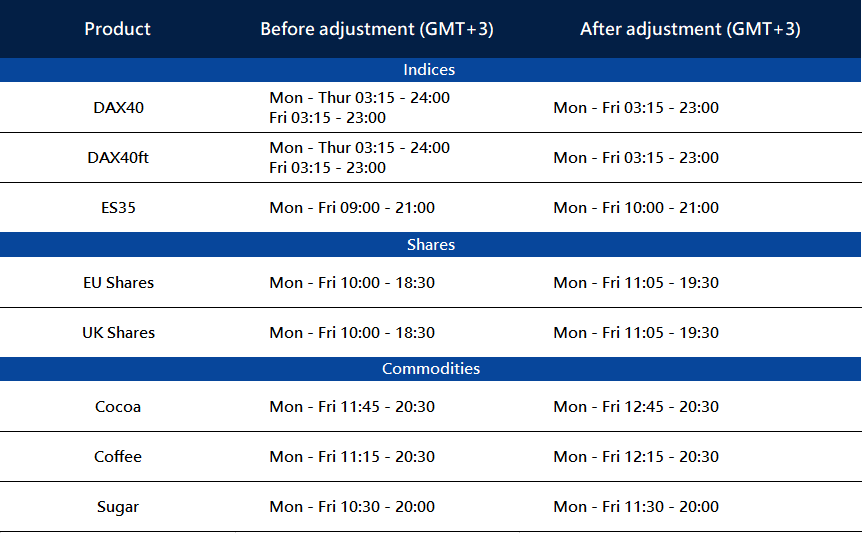Click the DAX40 row's Fri 03:15 - 23:00 line
This screenshot has width=864, height=533.
click(327, 118)
